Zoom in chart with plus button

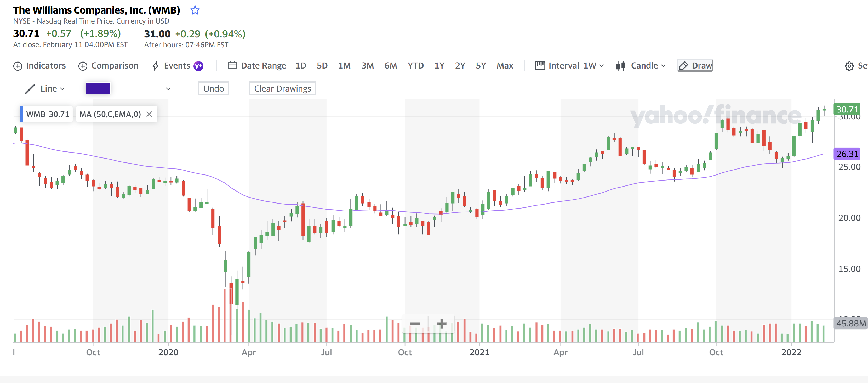pyautogui.click(x=441, y=324)
